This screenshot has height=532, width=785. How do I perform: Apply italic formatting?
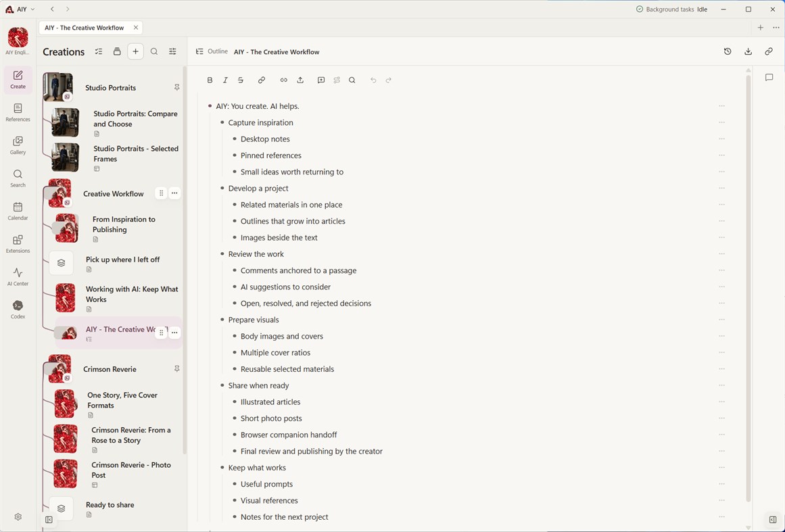point(225,80)
